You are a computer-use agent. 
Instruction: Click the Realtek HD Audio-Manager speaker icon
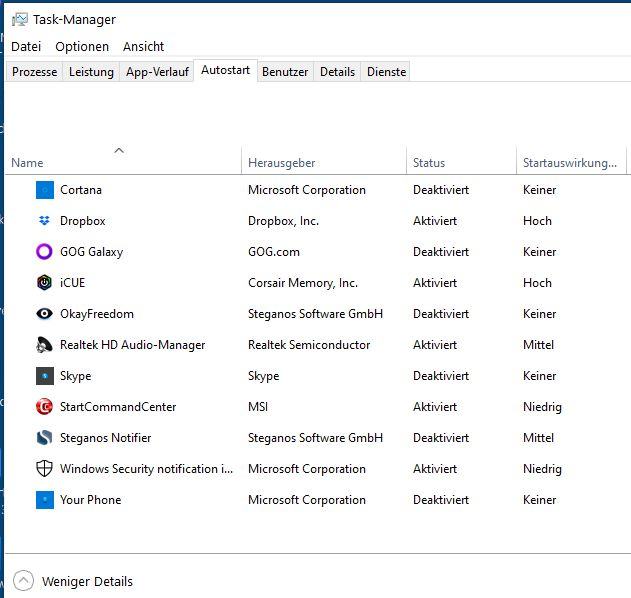44,345
